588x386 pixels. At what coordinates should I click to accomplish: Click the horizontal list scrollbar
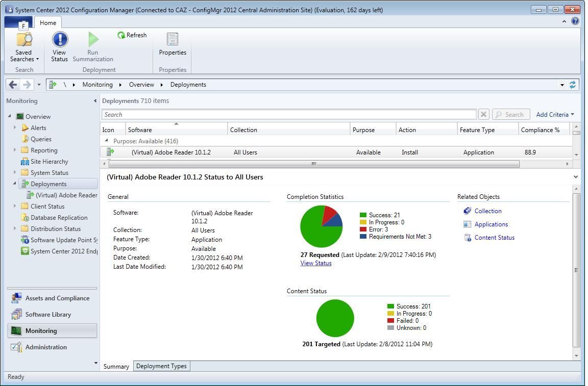point(314,164)
